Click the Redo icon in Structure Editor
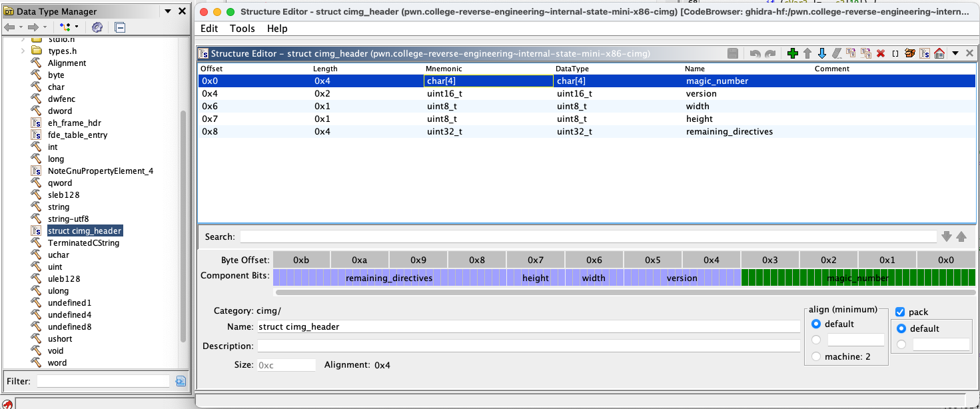Screen dimensions: 980x409 coord(770,53)
